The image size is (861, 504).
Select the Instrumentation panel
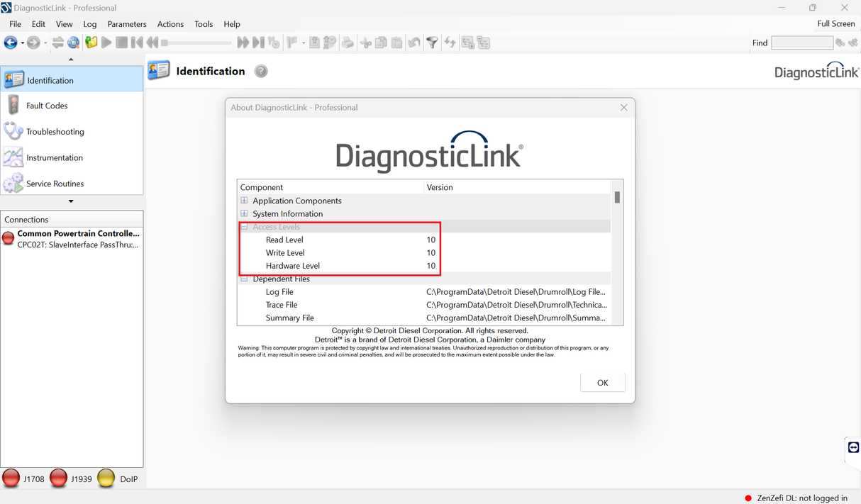click(53, 157)
